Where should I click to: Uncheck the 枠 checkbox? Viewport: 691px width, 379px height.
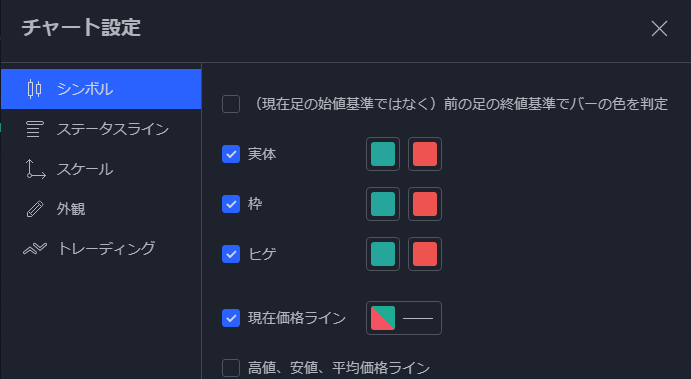pos(231,204)
